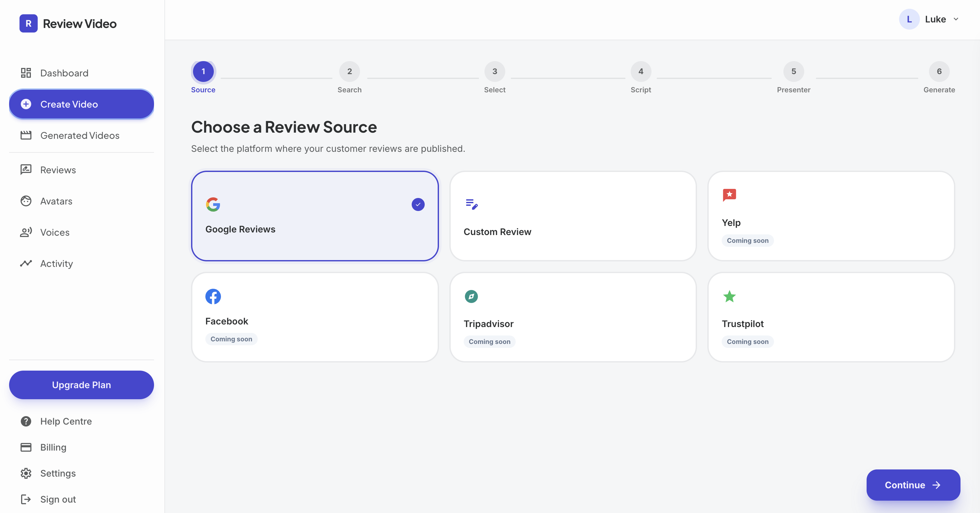
Task: Click the Yelp Coming soon badge
Action: pyautogui.click(x=748, y=241)
